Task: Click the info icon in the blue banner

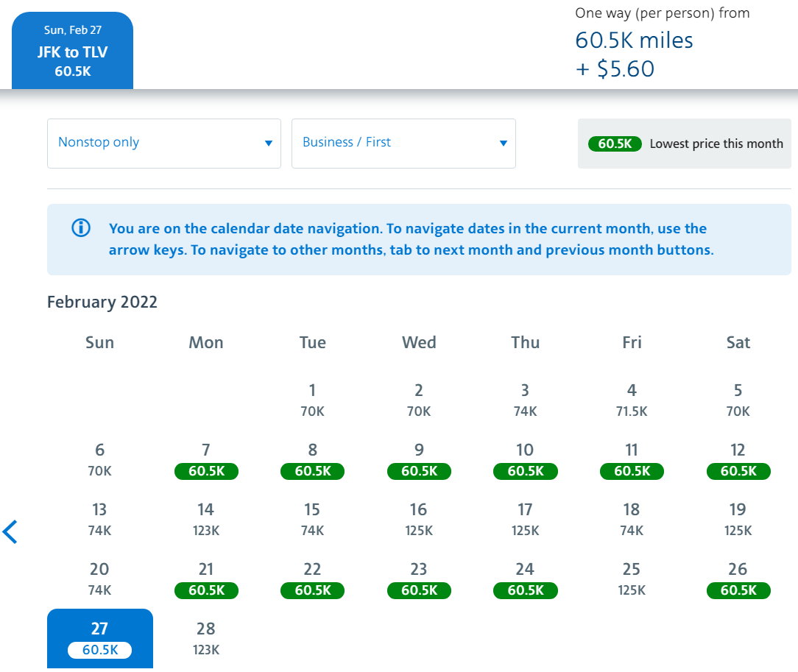Action: coord(81,228)
